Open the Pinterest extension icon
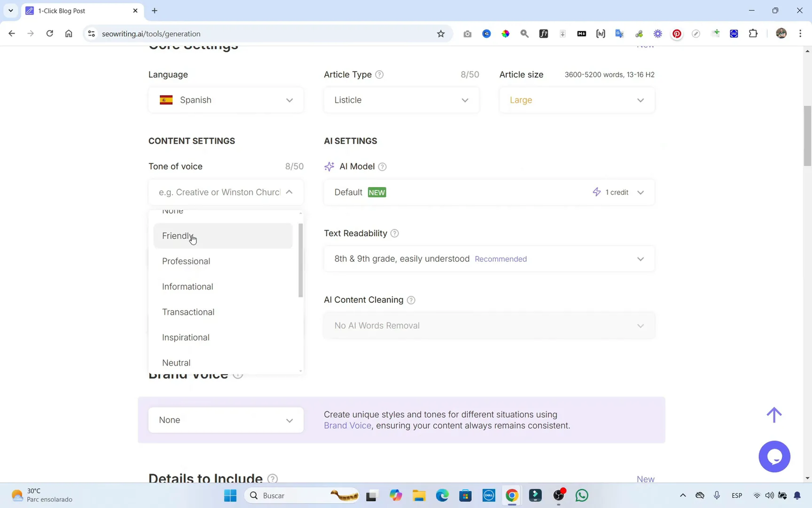Viewport: 812px width, 508px height. point(676,34)
